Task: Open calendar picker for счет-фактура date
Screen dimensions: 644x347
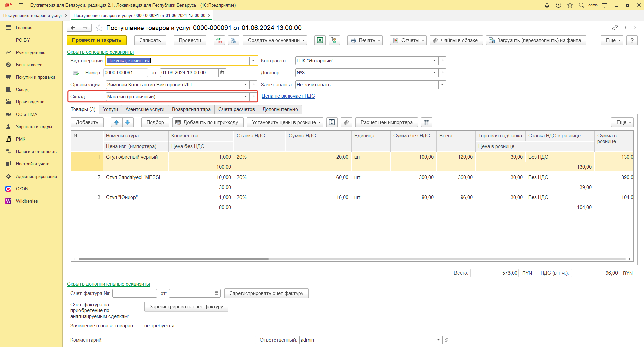Action: [x=217, y=293]
